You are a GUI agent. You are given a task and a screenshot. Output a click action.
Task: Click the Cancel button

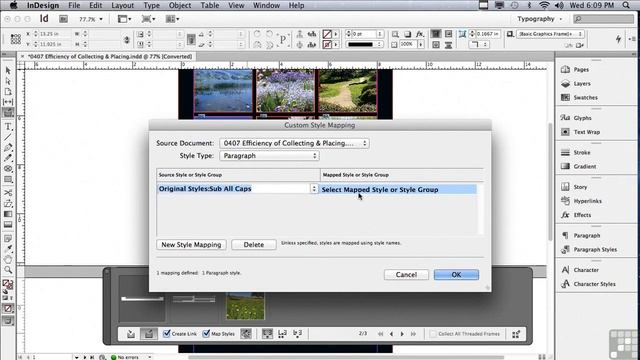click(x=406, y=275)
